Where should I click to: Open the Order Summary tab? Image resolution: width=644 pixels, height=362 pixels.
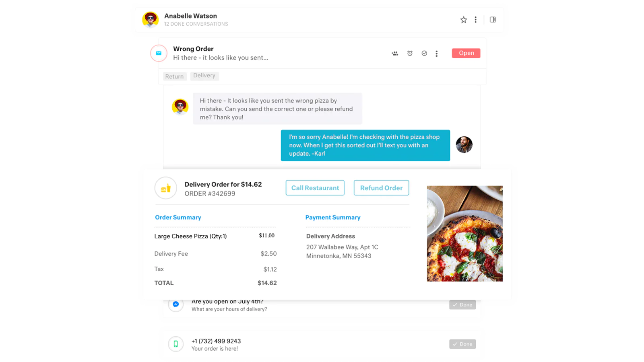coord(178,218)
